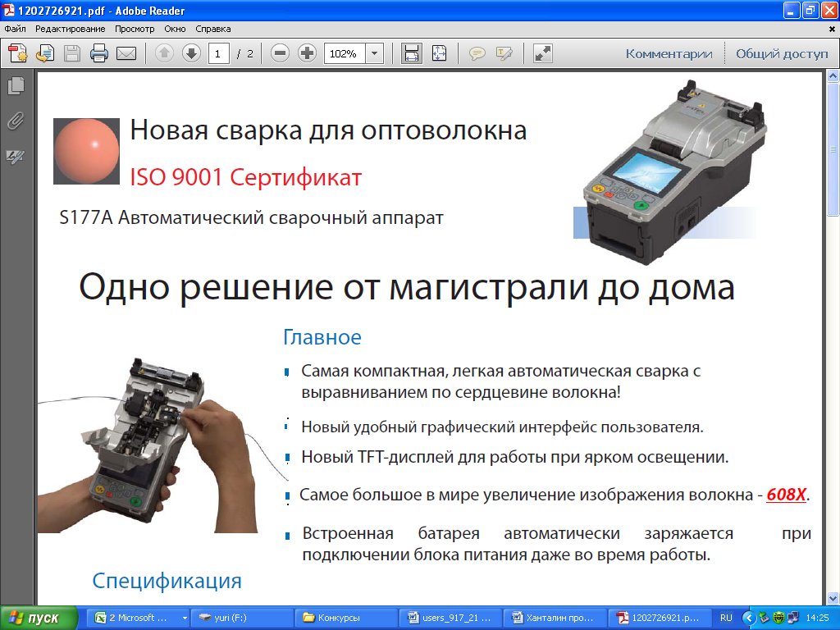The width and height of the screenshot is (840, 630).
Task: Zoom in with the plus button
Action: [308, 54]
